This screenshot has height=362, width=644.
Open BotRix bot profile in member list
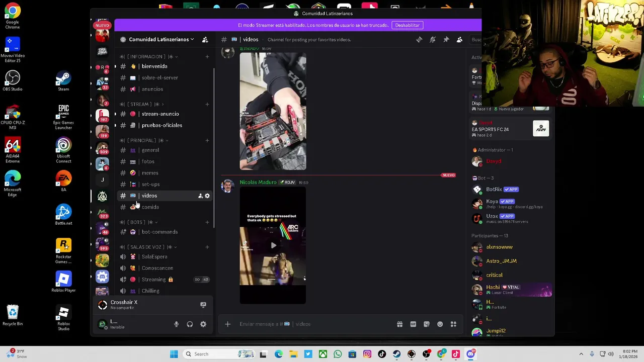pos(511,190)
